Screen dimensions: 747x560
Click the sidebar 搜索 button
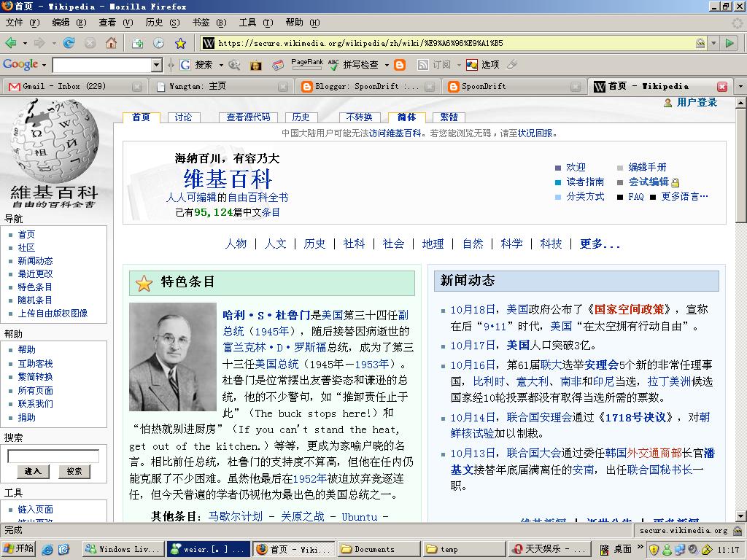[74, 471]
